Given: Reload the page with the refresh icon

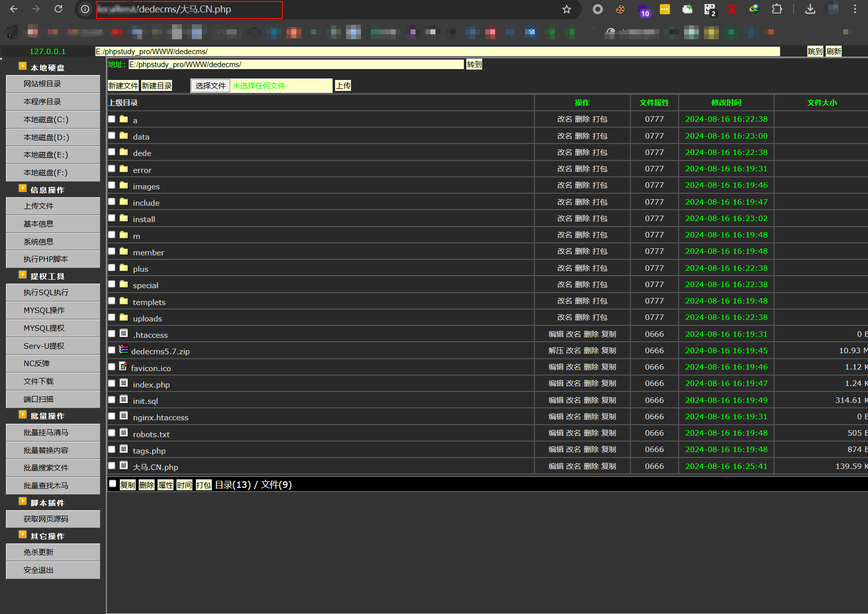Looking at the screenshot, I should click(58, 9).
